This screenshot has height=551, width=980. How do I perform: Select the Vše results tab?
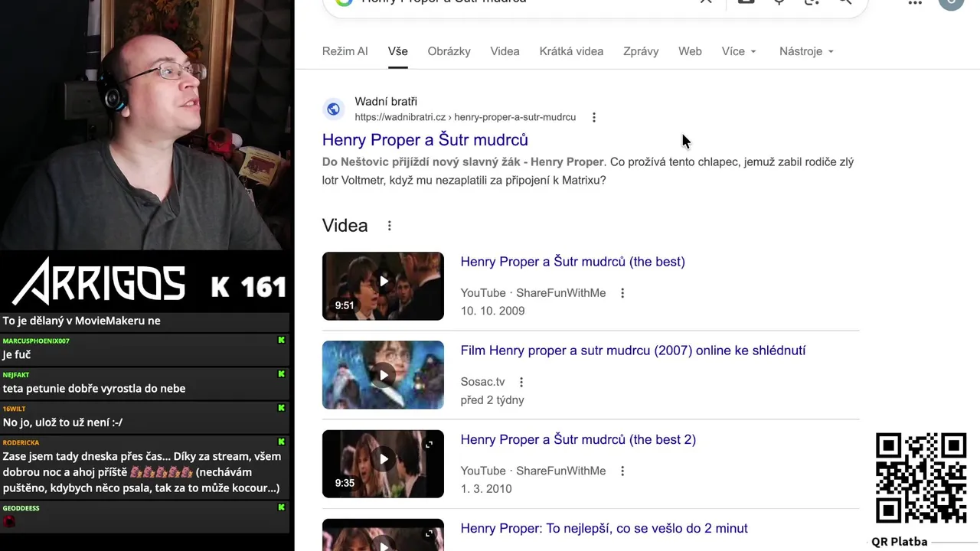pos(397,51)
